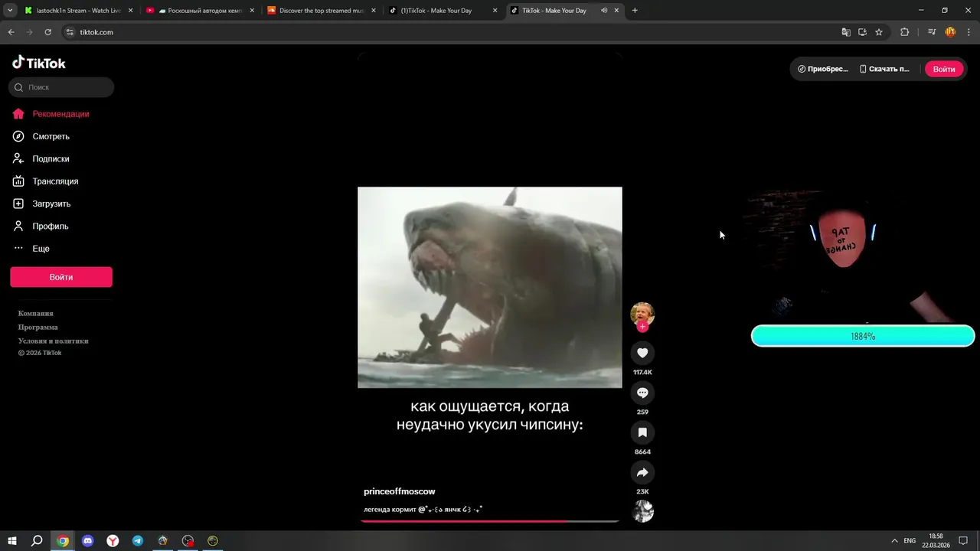Click the tiktok.com address bar
The image size is (980, 551).
pyautogui.click(x=452, y=32)
